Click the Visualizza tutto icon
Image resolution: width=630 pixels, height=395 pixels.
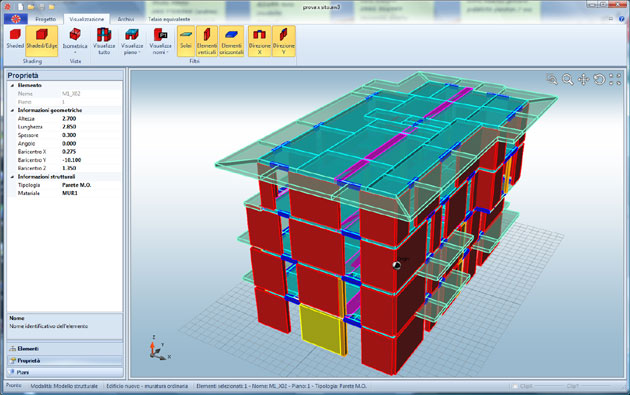[104, 41]
